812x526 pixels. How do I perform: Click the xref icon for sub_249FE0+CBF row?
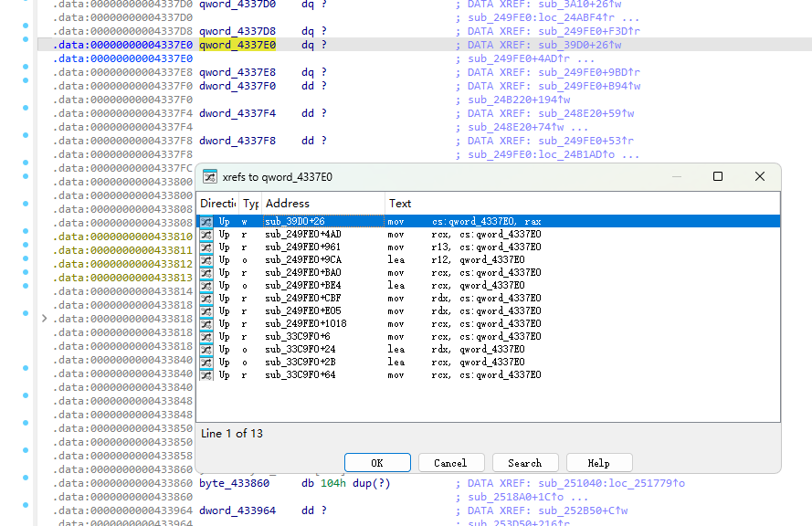coord(206,299)
